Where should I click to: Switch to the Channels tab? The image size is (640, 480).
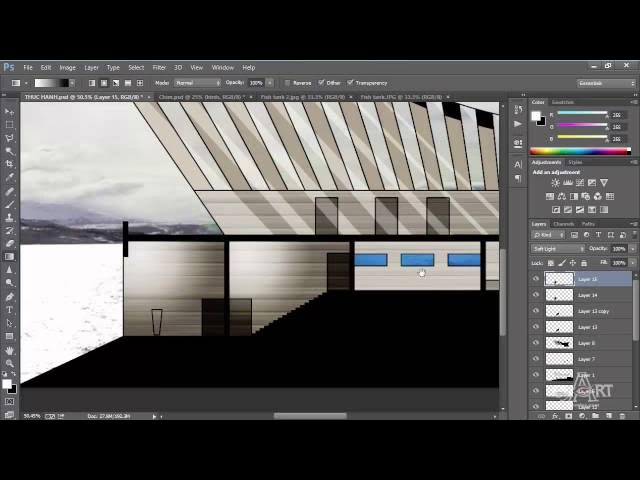[x=564, y=224]
